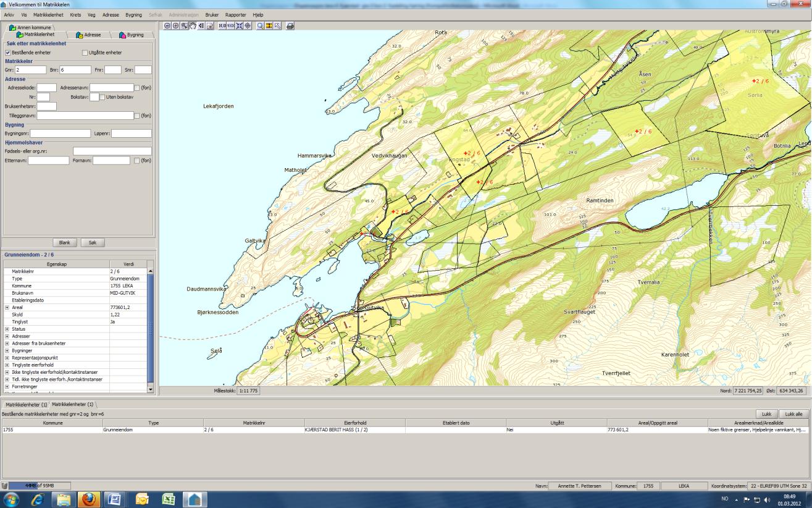The height and width of the screenshot is (508, 812).
Task: Enable Utgåtte enheter checkbox
Action: (85, 53)
